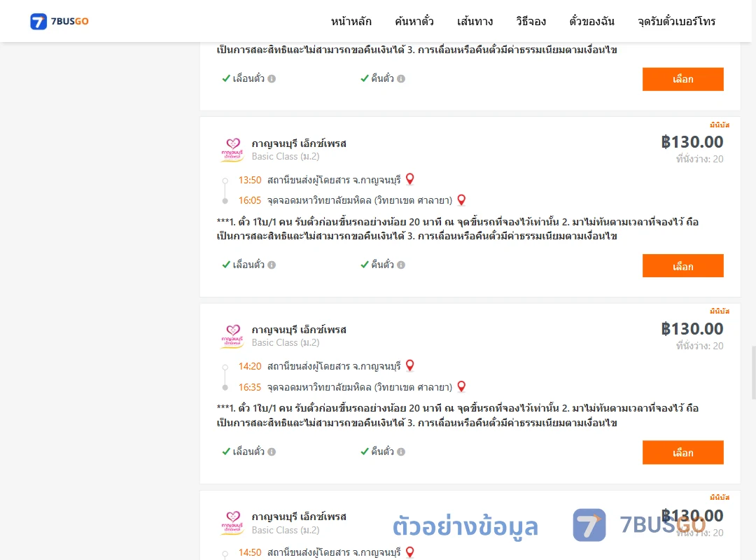This screenshot has width=756, height=560.
Task: Click เลือก button in the topmost partial card
Action: [682, 79]
